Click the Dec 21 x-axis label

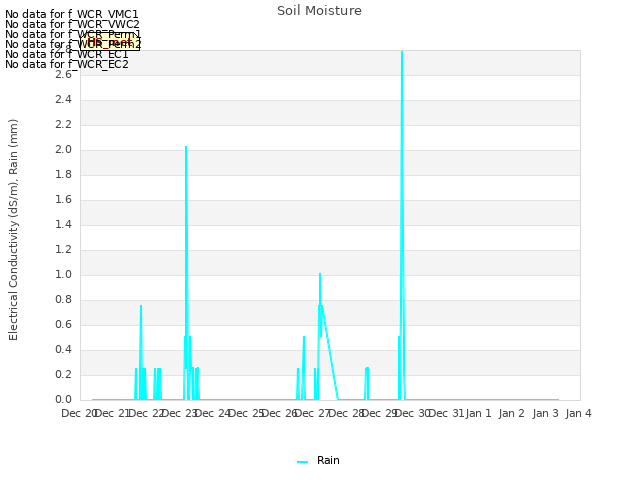click(x=112, y=413)
